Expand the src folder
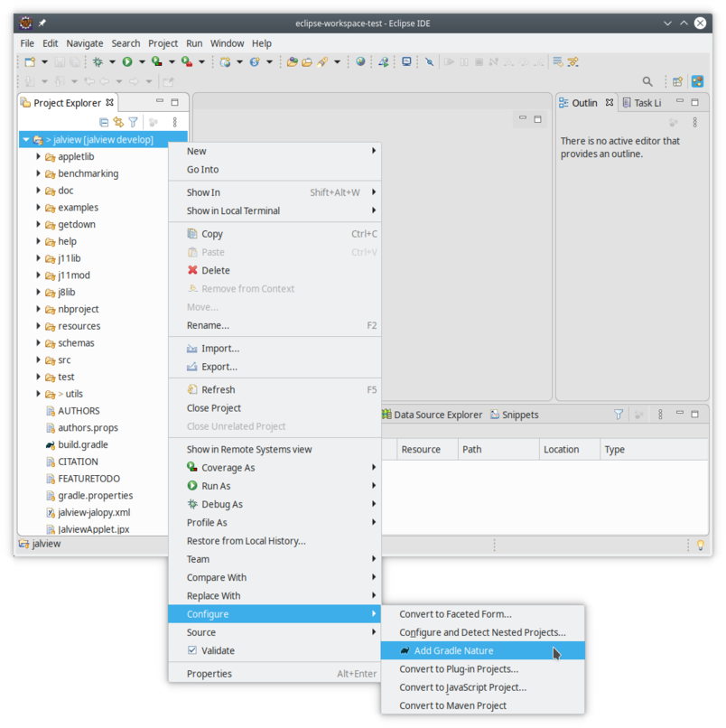This screenshot has height=728, width=726. (x=38, y=359)
